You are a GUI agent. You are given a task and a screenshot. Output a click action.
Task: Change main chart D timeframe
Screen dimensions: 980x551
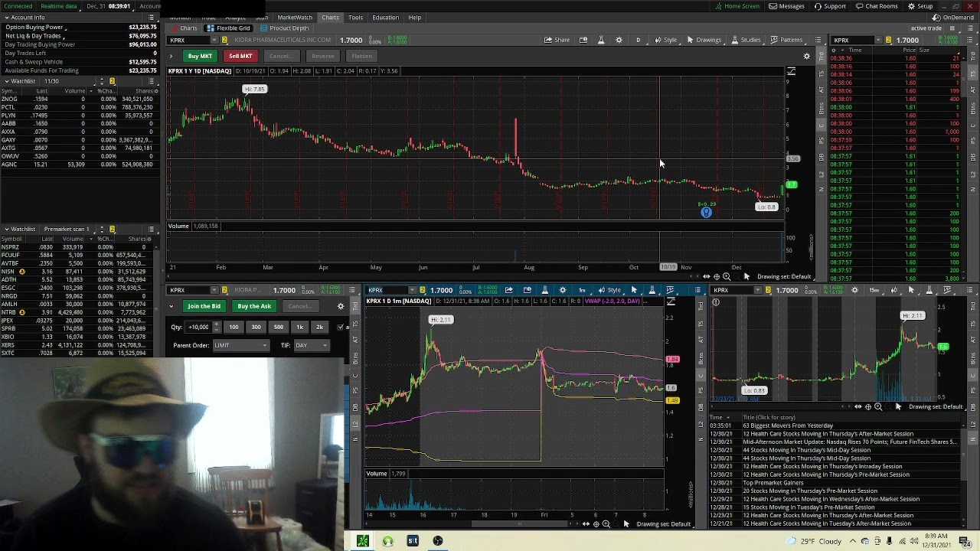tap(638, 40)
